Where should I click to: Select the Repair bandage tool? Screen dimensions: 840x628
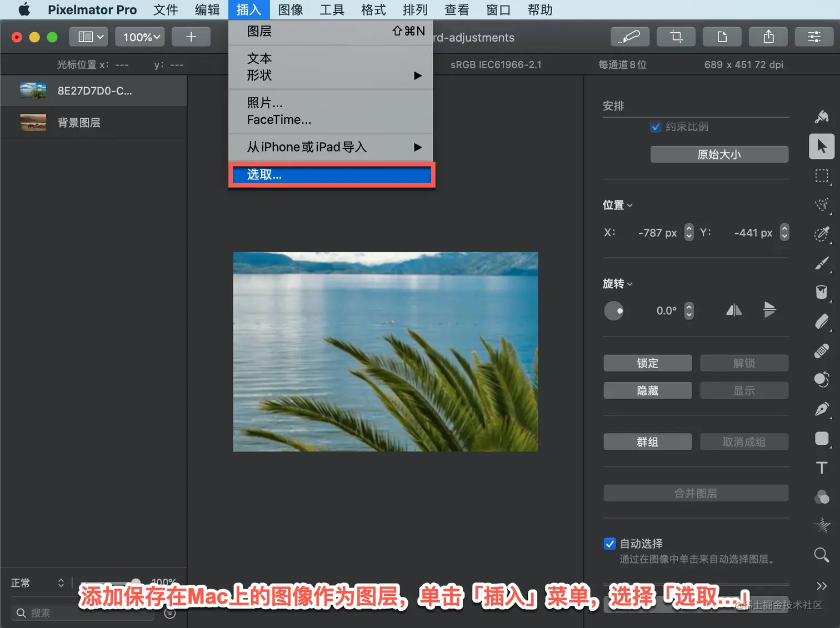point(822,351)
